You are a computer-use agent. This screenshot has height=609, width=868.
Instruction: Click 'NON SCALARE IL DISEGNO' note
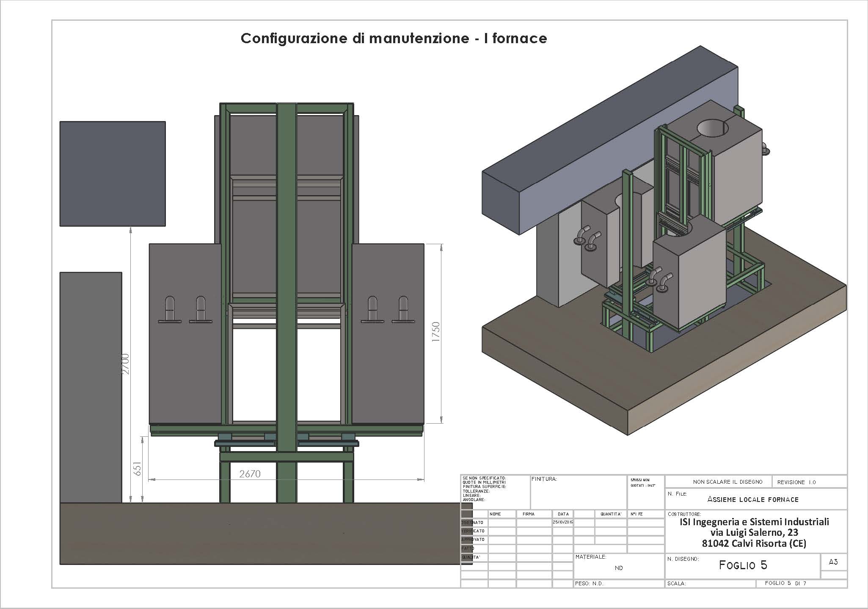(x=727, y=482)
